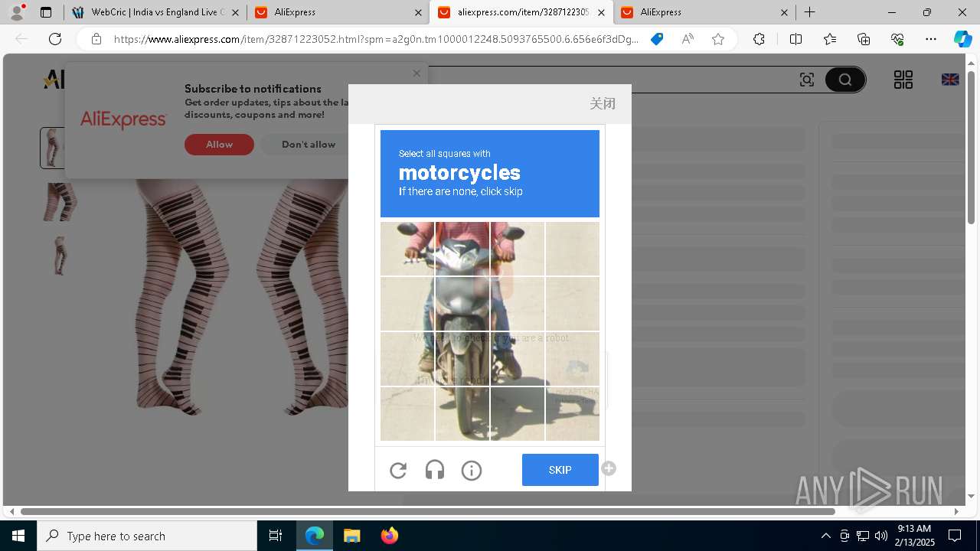Switch to the last AliExpress tab
Viewport: 980px width, 551px height.
tap(705, 12)
